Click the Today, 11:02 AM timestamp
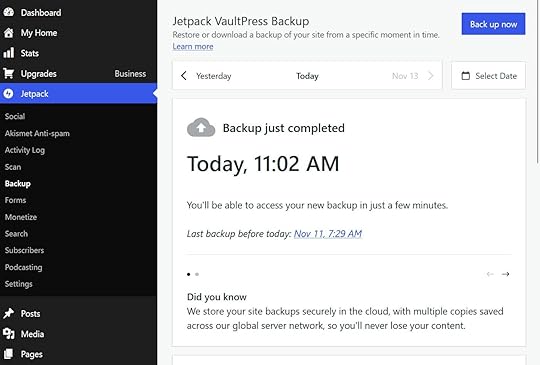This screenshot has width=540, height=365. click(x=263, y=164)
